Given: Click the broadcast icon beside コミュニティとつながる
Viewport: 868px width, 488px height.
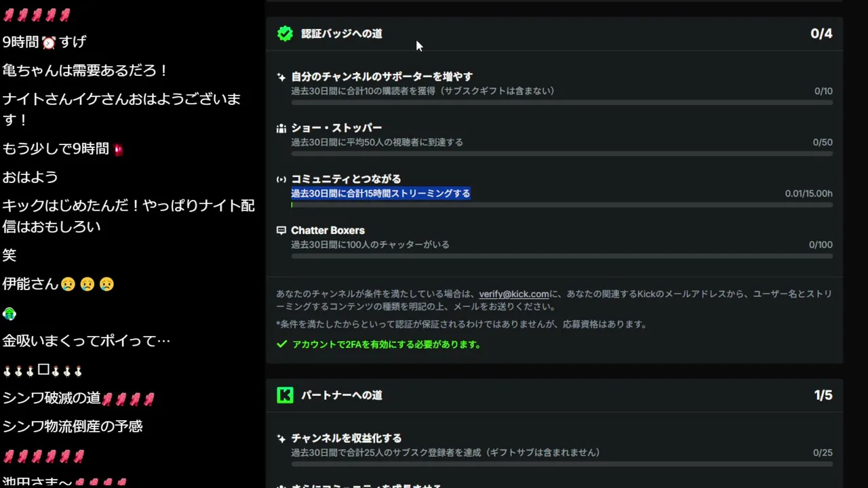Looking at the screenshot, I should pyautogui.click(x=281, y=180).
